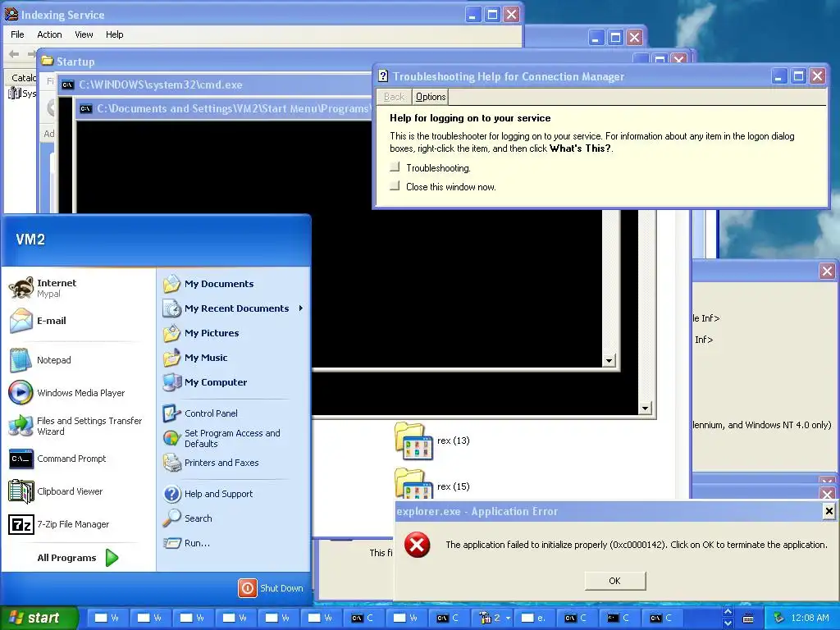Open Control Panel
The width and height of the screenshot is (840, 630).
point(234,413)
